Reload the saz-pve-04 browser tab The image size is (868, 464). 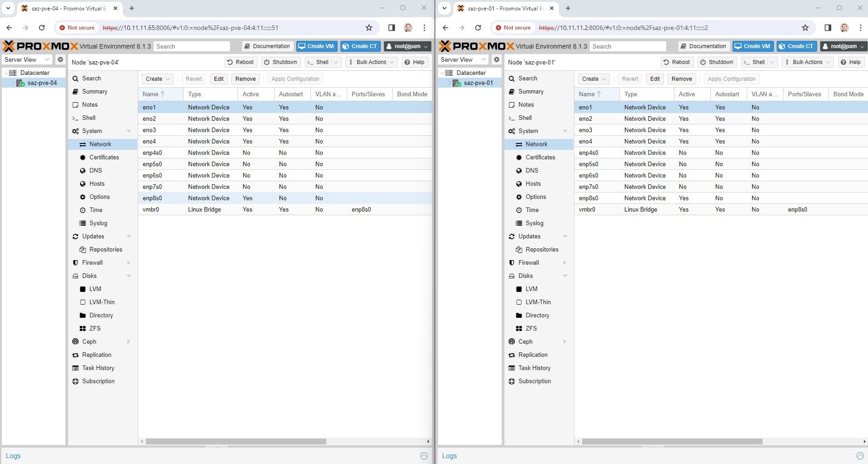click(x=42, y=28)
